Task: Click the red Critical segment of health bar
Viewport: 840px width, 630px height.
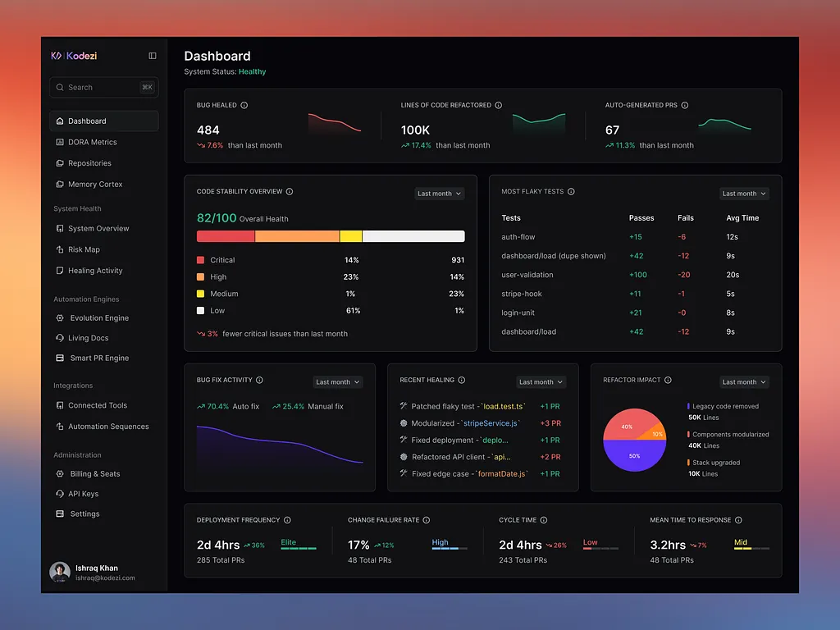Action: coord(226,236)
